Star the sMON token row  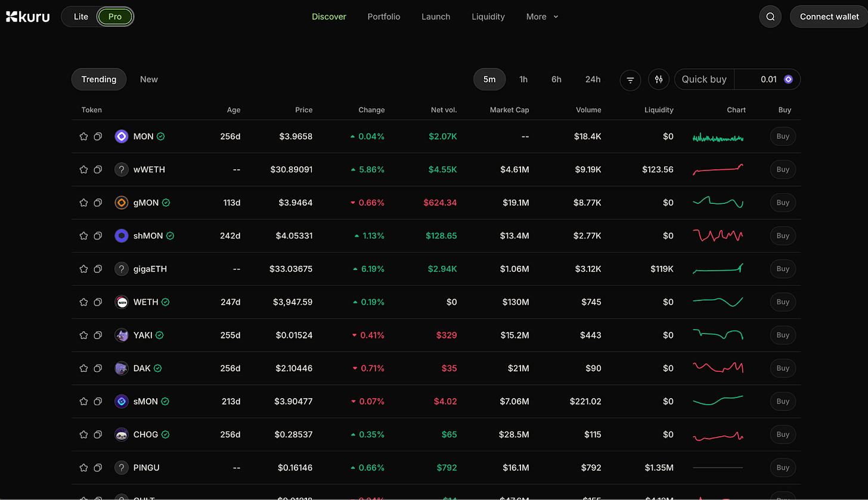tap(83, 402)
